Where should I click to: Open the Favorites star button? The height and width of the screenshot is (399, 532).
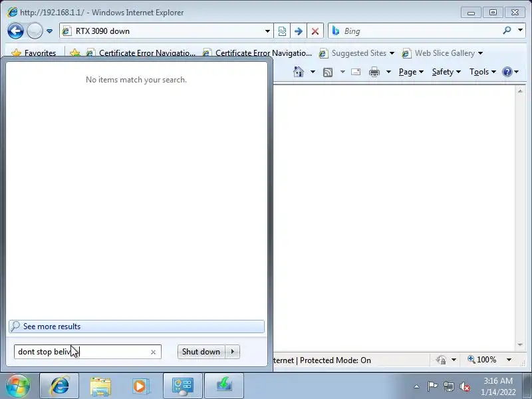(33, 53)
